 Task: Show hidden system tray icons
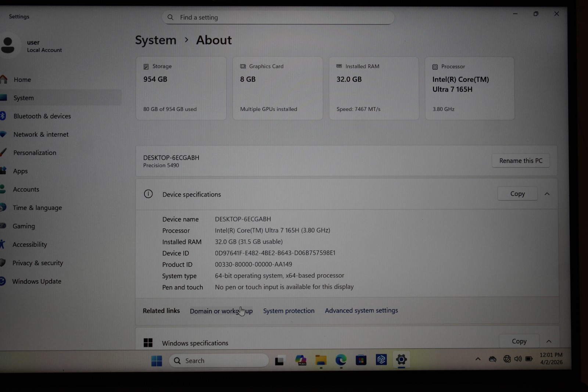478,359
